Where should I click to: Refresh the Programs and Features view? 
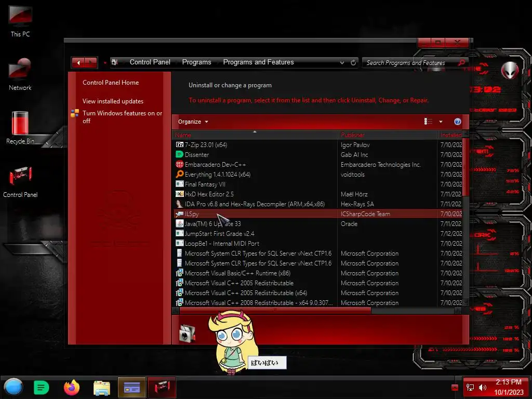point(353,62)
